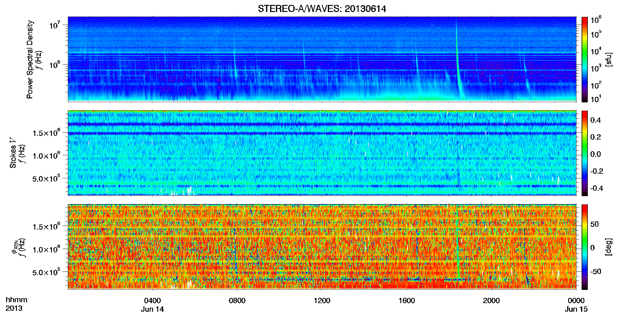This screenshot has height=332, width=644.
Task: Click the 1.0×10^6 tick of the Stokes V panel
Action: [46, 155]
